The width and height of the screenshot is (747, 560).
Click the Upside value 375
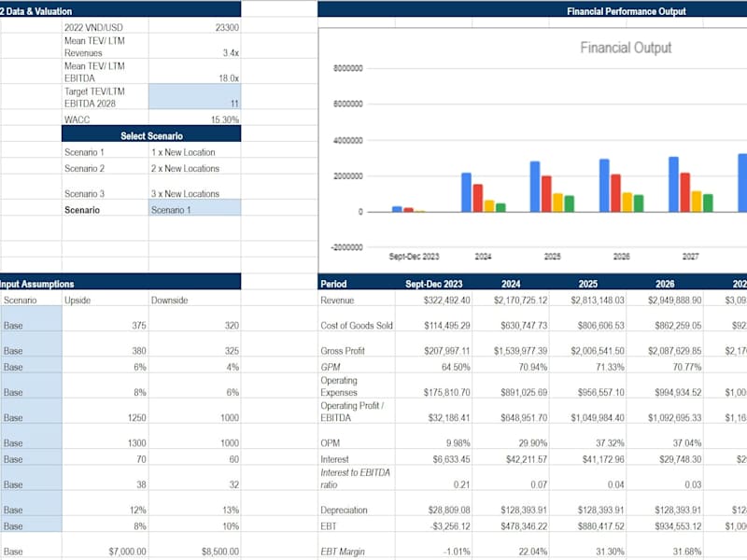point(139,326)
